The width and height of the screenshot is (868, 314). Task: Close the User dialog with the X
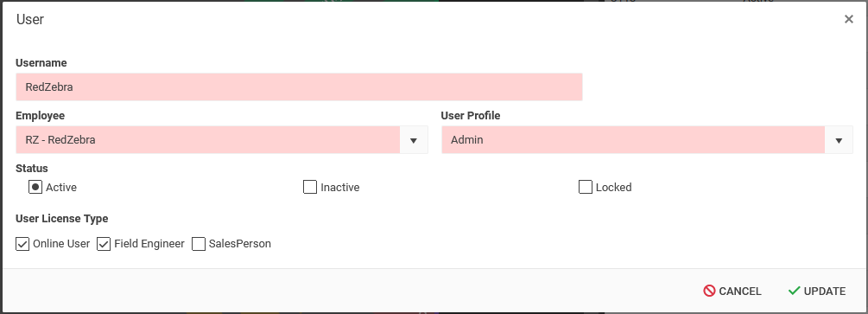pyautogui.click(x=848, y=19)
